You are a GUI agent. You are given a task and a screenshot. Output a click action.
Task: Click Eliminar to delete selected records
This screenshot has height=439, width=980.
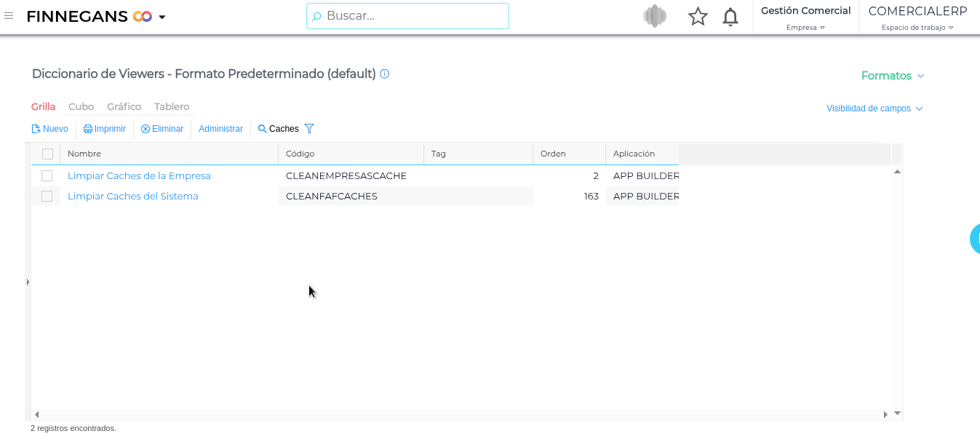[162, 129]
